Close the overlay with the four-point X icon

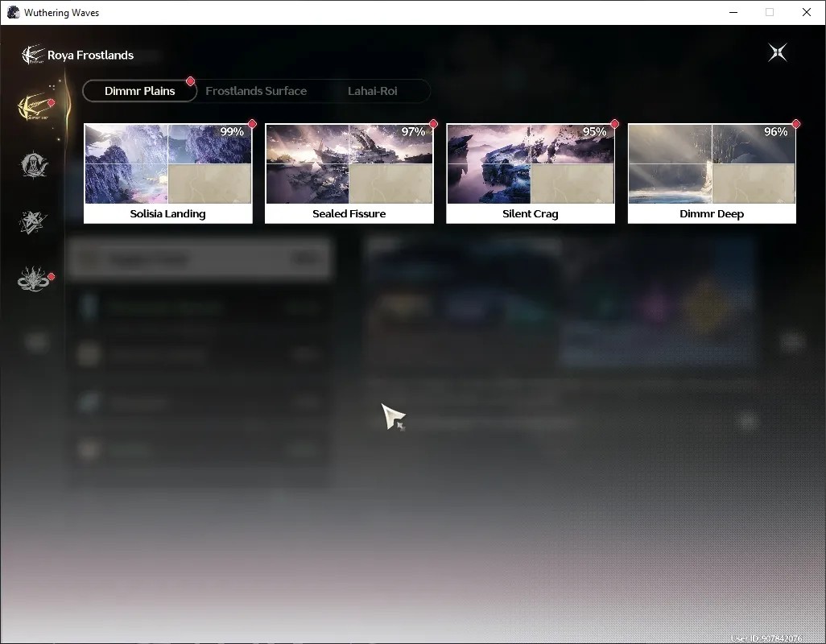[778, 52]
